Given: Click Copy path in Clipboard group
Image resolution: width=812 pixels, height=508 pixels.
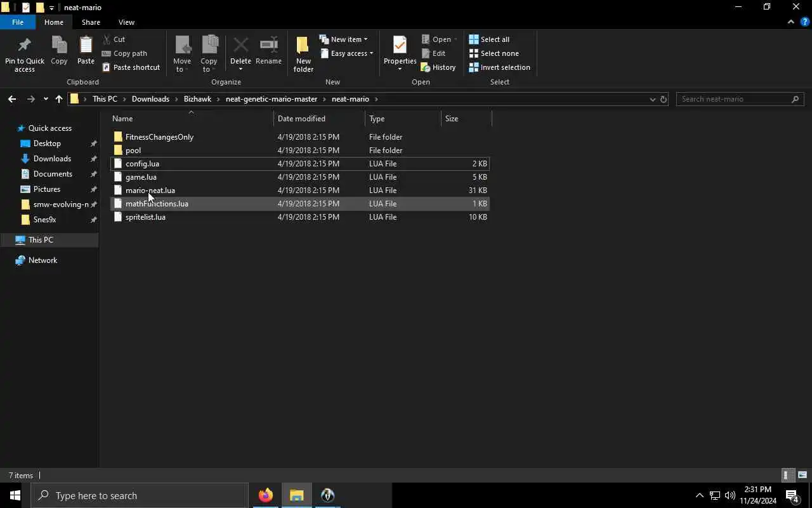Looking at the screenshot, I should pyautogui.click(x=124, y=53).
